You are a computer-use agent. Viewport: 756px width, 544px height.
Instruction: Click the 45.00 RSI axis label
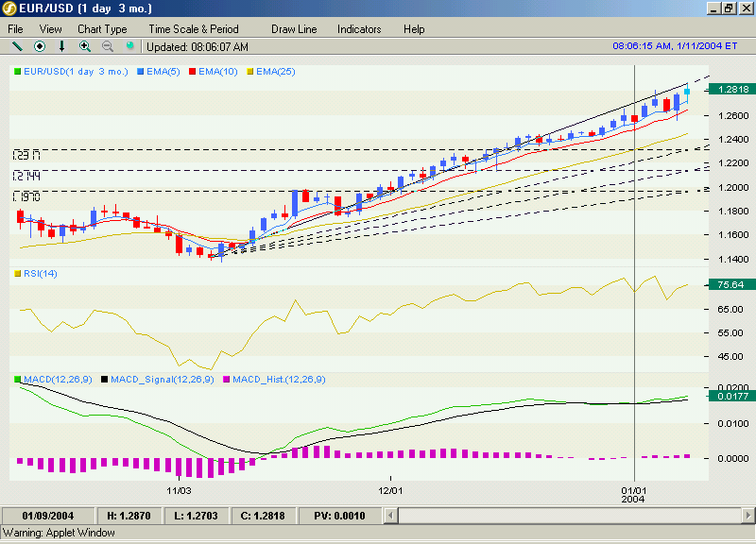(x=730, y=357)
